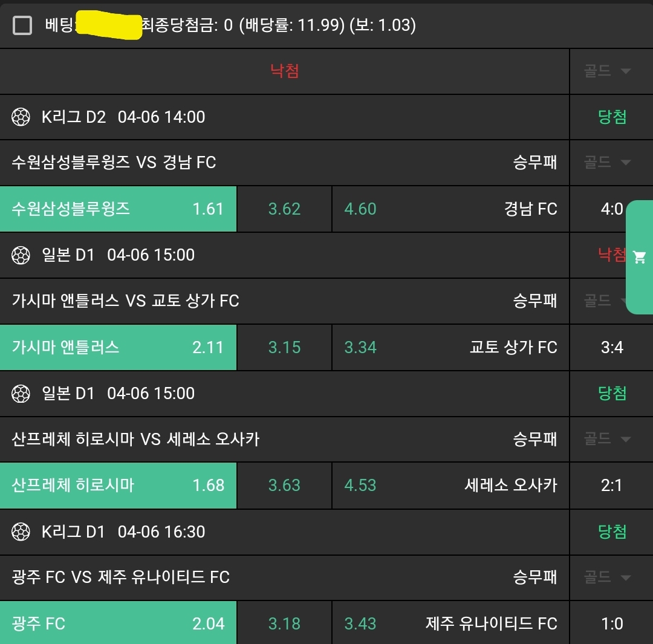Open the green shopping cart tab
The image size is (653, 644).
[x=640, y=257]
